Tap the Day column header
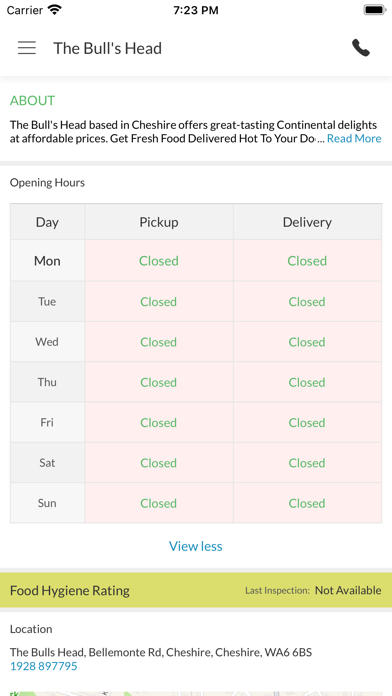This screenshot has width=392, height=696. click(48, 222)
